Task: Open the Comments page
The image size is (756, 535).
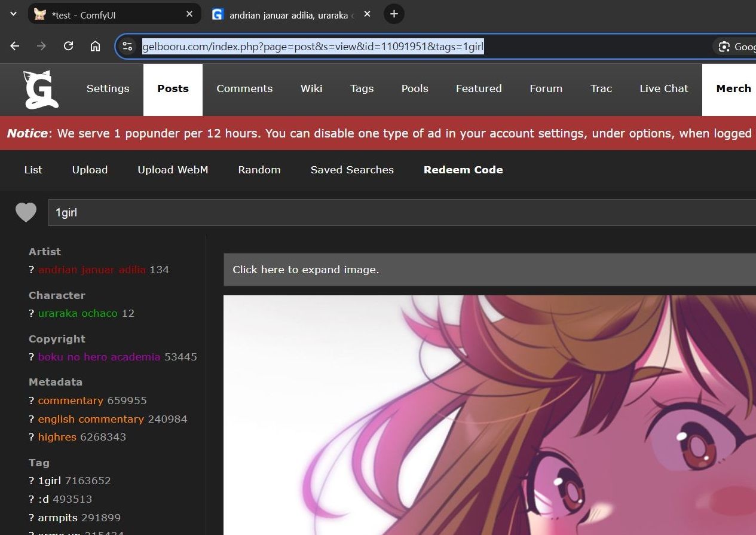Action: [x=244, y=88]
